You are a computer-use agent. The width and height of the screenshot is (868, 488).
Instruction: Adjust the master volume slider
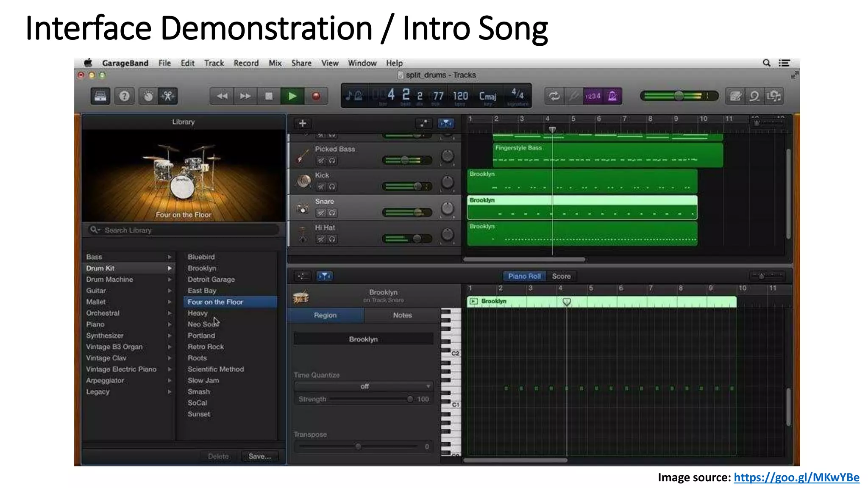(x=679, y=96)
